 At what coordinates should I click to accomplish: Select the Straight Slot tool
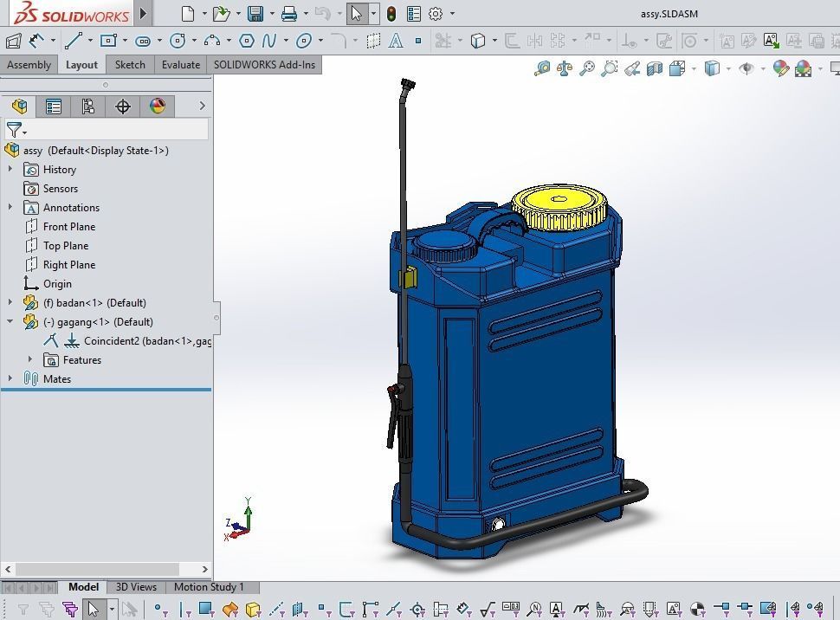point(143,41)
